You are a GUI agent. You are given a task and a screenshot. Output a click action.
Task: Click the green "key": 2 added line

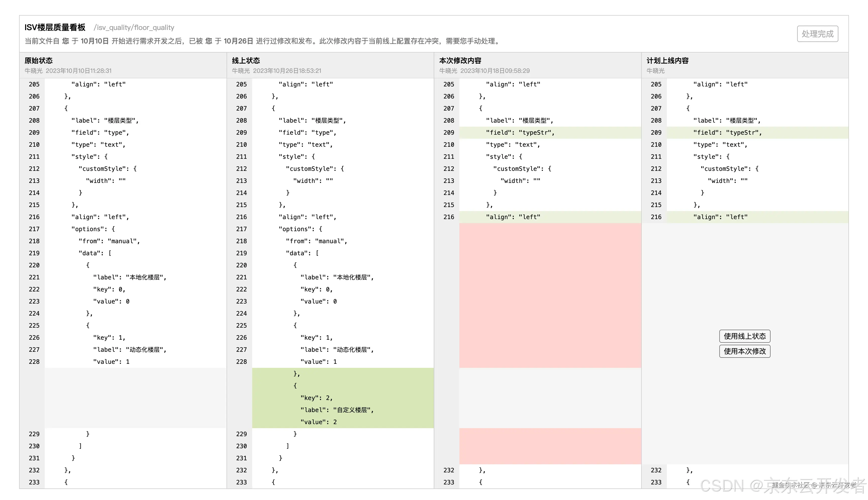pos(316,398)
